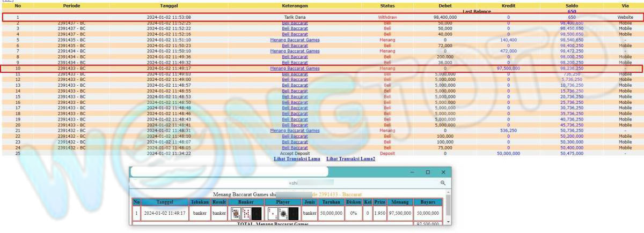Click the magnifier zoom icon in popup address bar
The width and height of the screenshot is (644, 233).
tap(443, 183)
